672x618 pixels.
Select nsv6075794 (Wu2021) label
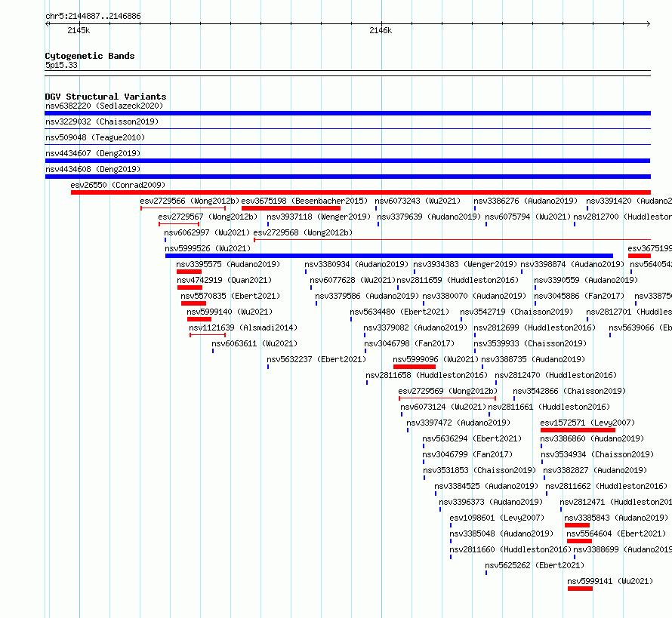[528, 217]
